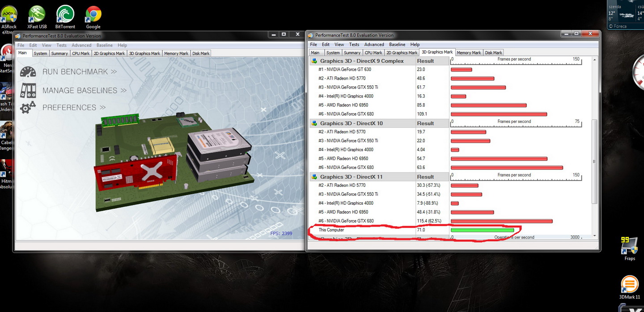The width and height of the screenshot is (644, 312).
Task: Click the vertical scrollbar thumb in results list
Action: [x=594, y=162]
